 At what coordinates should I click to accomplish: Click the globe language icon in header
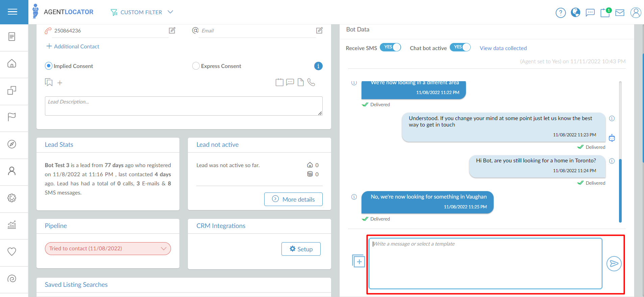(x=575, y=13)
